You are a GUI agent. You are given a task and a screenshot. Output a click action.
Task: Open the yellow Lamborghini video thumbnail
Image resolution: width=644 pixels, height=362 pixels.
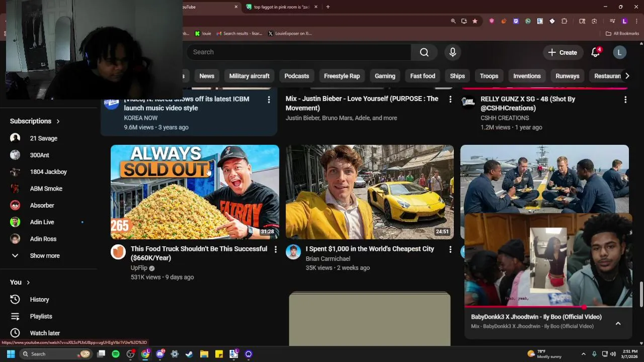[370, 192]
